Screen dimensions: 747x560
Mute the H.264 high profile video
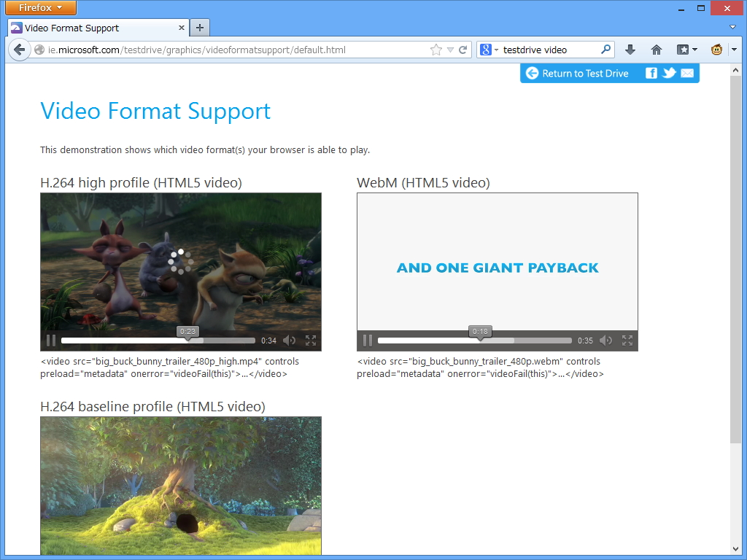[x=289, y=341]
